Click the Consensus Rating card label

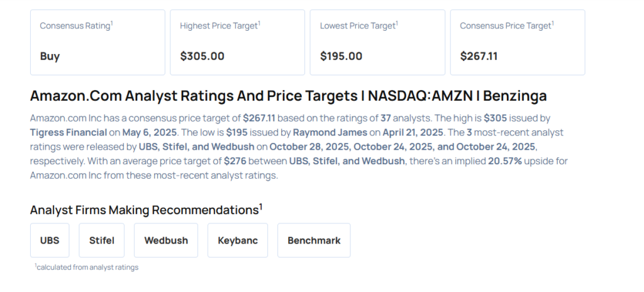(76, 26)
